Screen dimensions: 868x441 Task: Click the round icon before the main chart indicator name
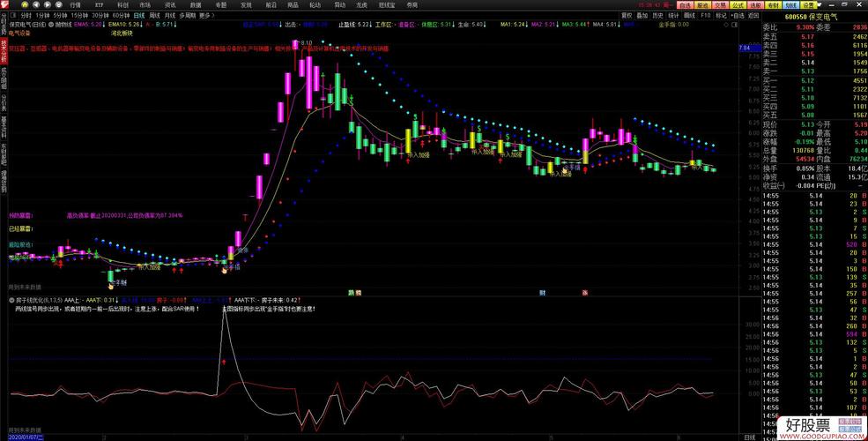(51, 25)
